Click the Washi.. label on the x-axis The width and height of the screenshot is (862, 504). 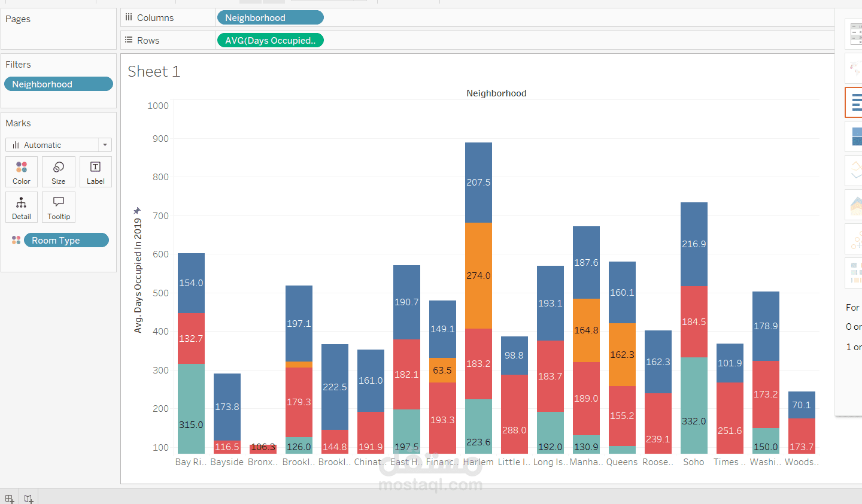(766, 462)
